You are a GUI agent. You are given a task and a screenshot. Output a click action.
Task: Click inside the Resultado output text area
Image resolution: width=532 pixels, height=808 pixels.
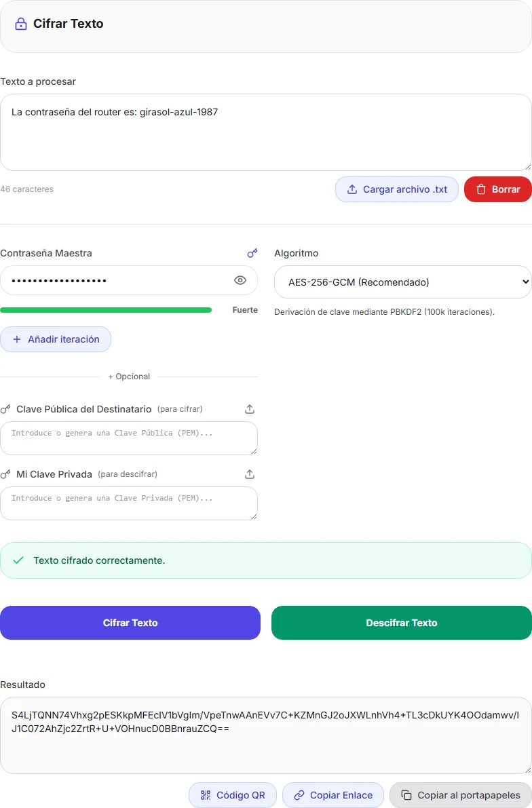point(265,735)
